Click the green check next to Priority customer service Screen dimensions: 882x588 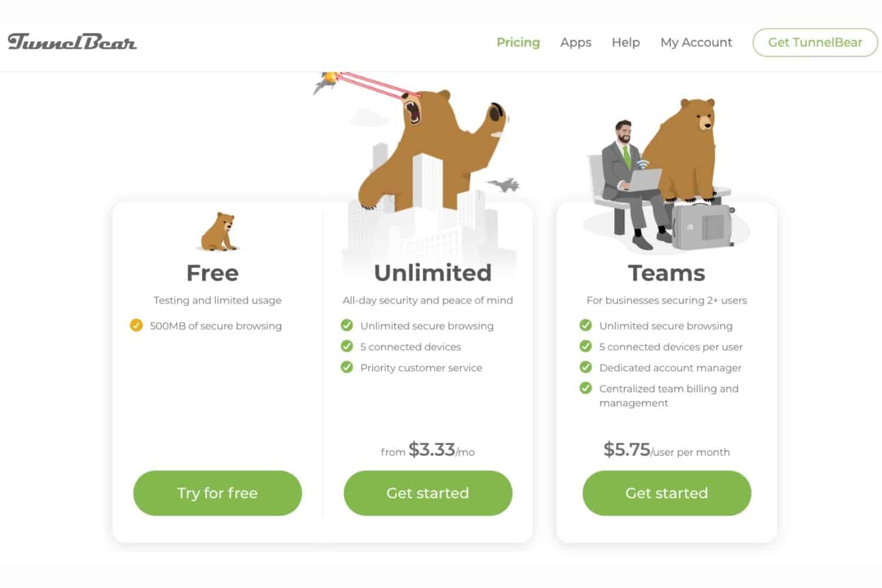[x=347, y=367]
